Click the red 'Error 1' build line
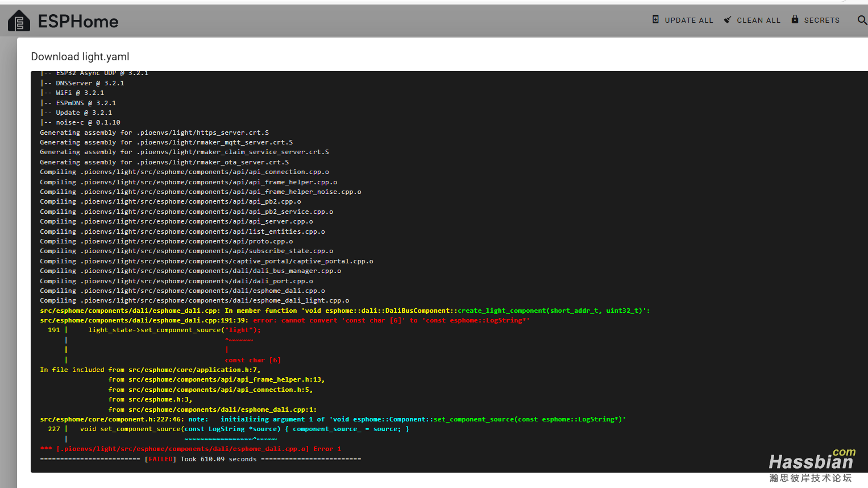Image resolution: width=868 pixels, height=488 pixels. click(190, 449)
